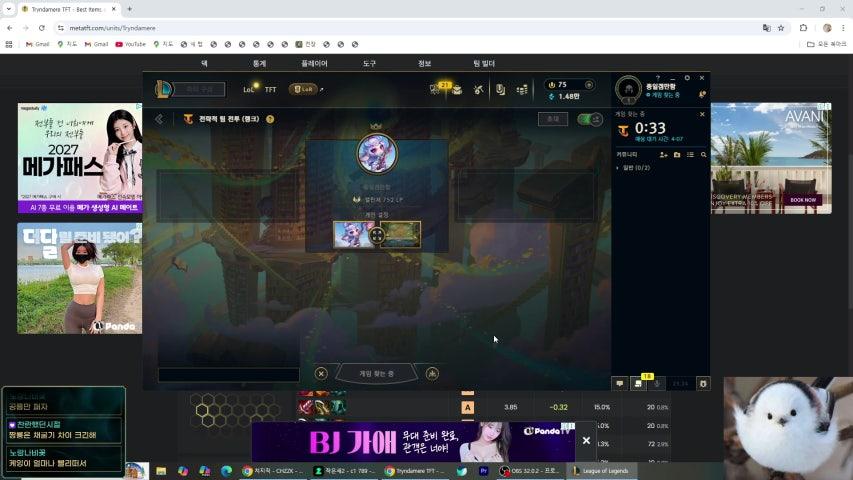853x480 pixels.
Task: Click the 1.48만 blue essence balance
Action: pyautogui.click(x=564, y=96)
